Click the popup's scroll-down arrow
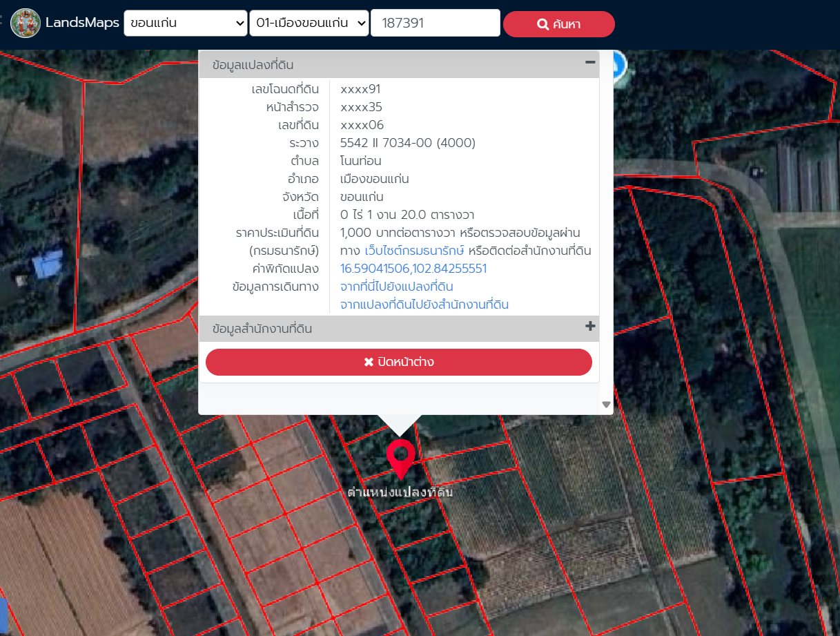The width and height of the screenshot is (840, 636). 606,405
